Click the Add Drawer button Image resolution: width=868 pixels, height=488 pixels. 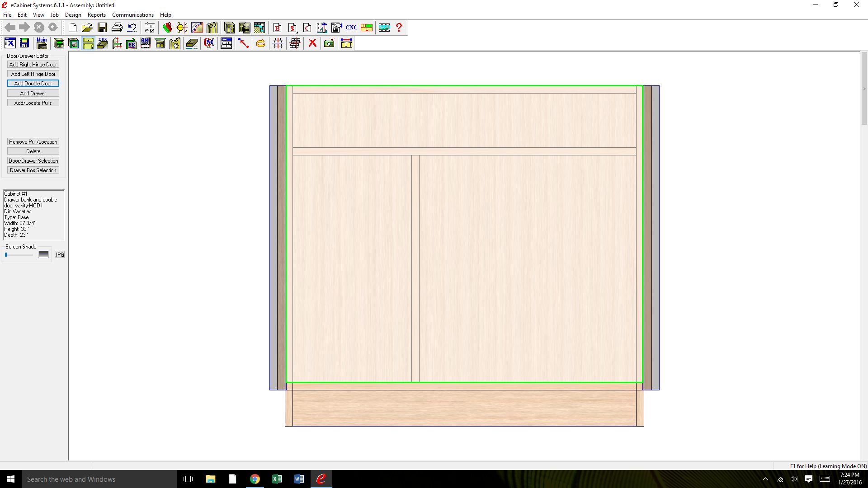(x=33, y=94)
